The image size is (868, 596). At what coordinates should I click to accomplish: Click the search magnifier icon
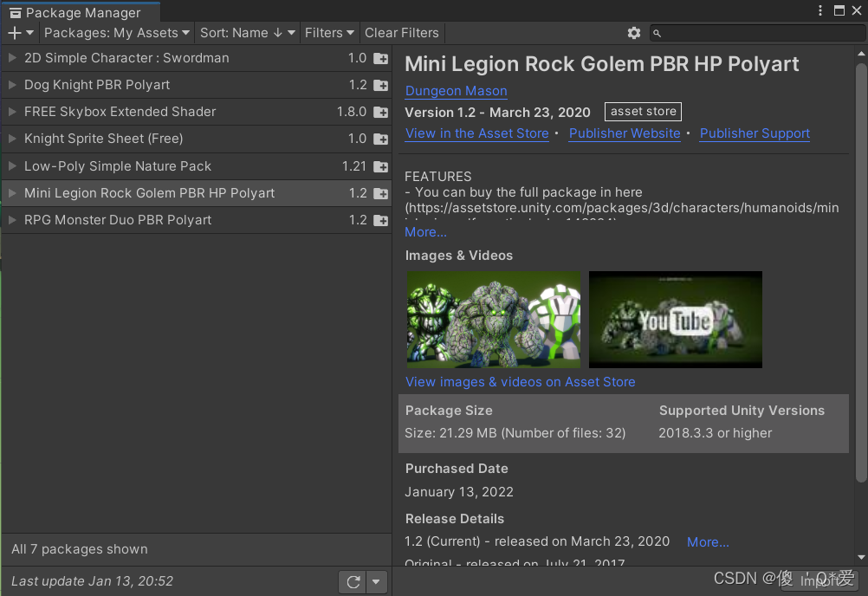tap(657, 33)
